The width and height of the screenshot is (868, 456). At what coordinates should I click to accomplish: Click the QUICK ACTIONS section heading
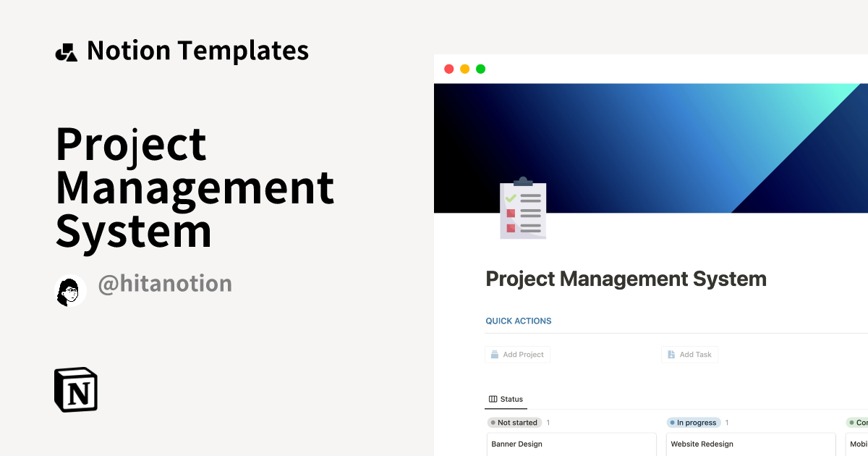pyautogui.click(x=519, y=321)
